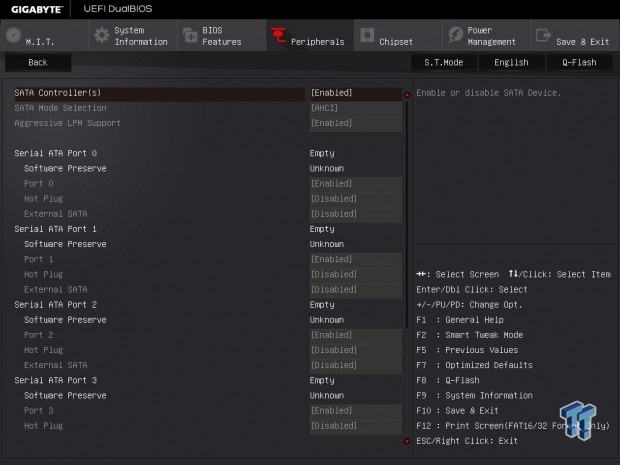The height and width of the screenshot is (465, 620).
Task: Switch to S.T.Mode
Action: click(444, 62)
